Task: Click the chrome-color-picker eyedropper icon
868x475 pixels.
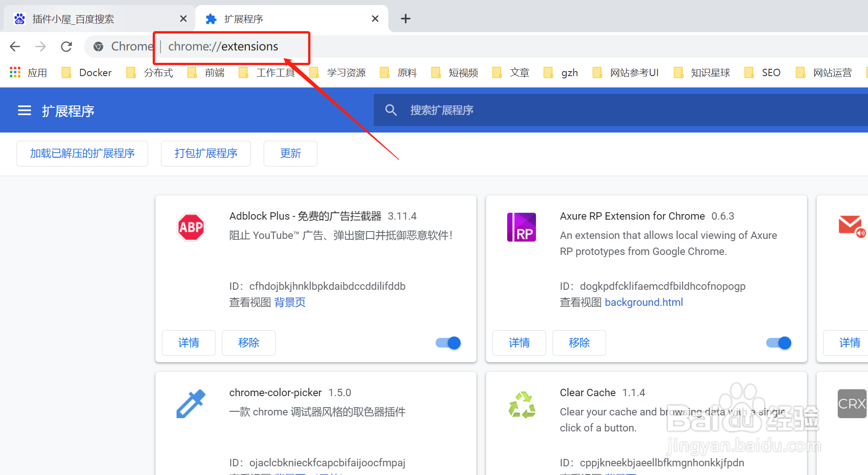Action: tap(191, 403)
